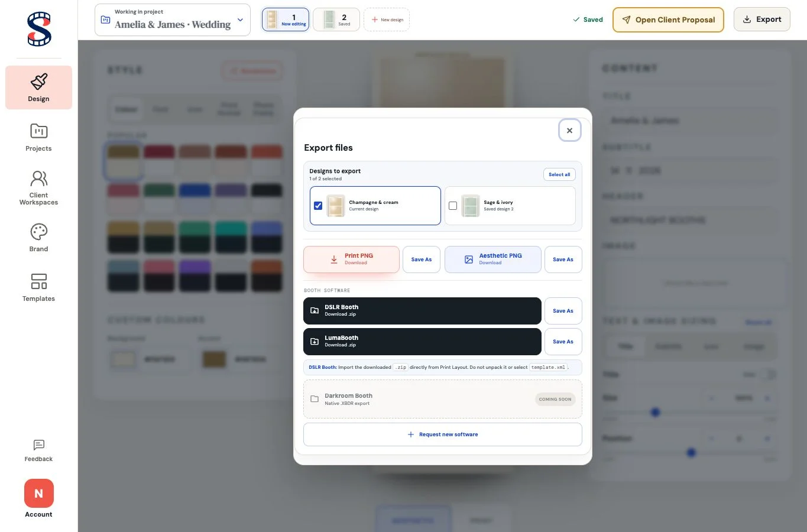Open Templates from sidebar
Screen dimensions: 807x532
(38, 287)
